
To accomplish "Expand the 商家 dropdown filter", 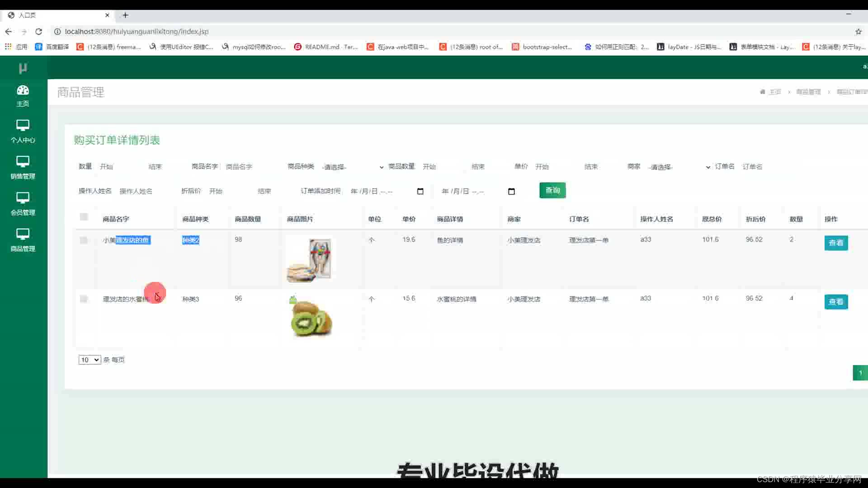I will pyautogui.click(x=678, y=167).
